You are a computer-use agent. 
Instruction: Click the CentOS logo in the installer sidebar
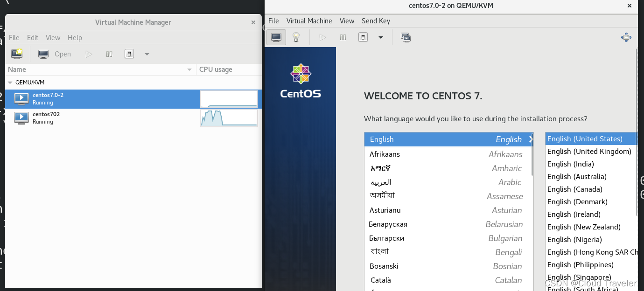(301, 81)
